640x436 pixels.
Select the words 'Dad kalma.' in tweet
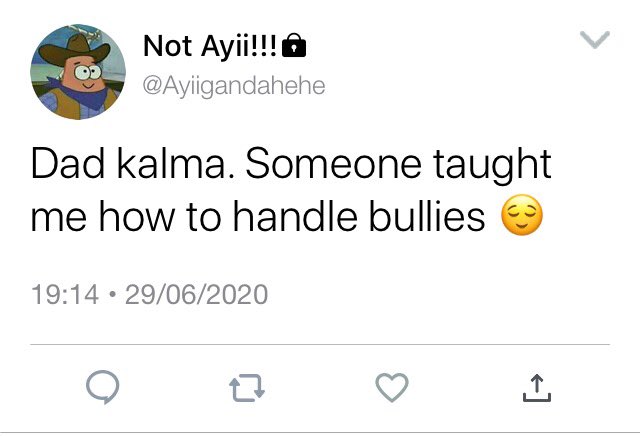133,164
